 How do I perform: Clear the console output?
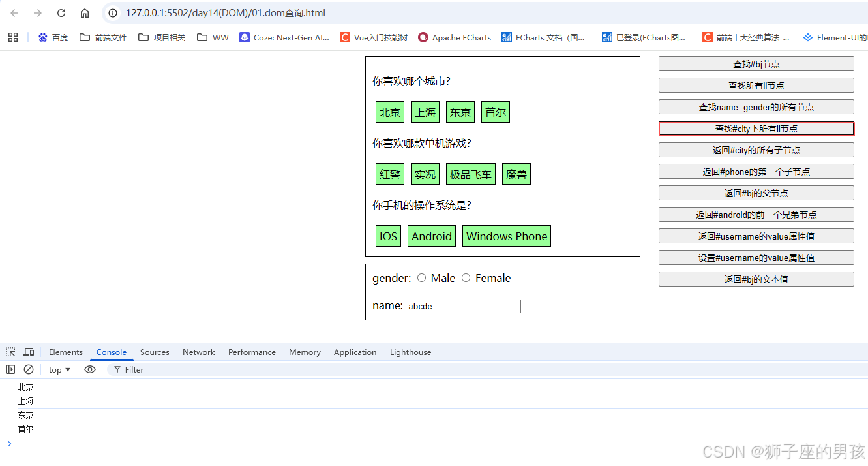[29, 369]
